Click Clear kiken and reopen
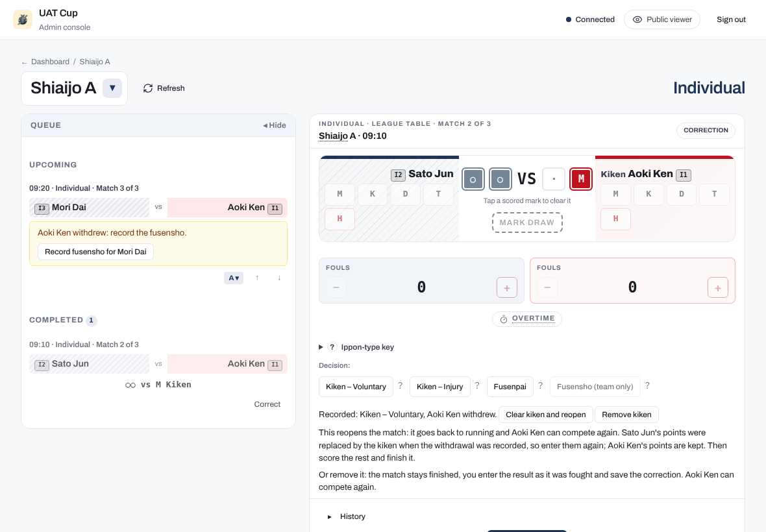The image size is (766, 532). [x=546, y=415]
